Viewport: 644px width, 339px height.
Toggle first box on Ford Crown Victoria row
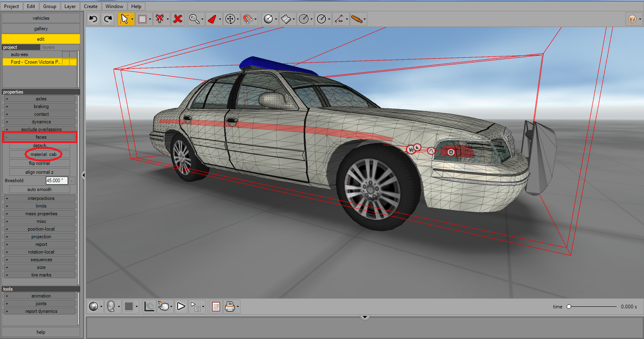66,62
